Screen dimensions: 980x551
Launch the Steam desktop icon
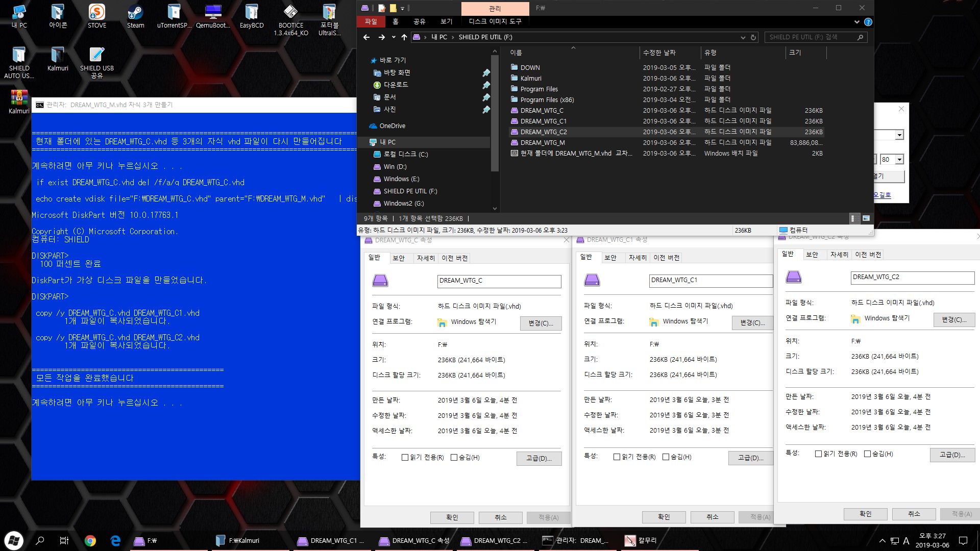pyautogui.click(x=135, y=16)
